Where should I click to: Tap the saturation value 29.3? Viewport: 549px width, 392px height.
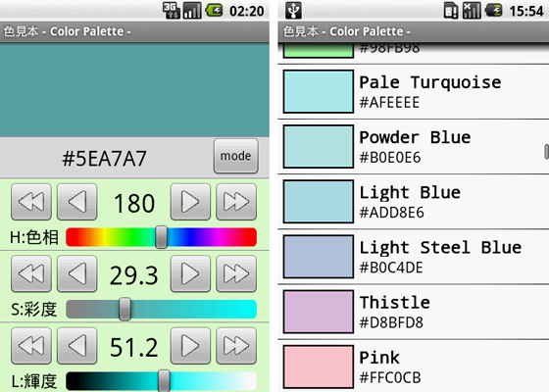pos(134,275)
